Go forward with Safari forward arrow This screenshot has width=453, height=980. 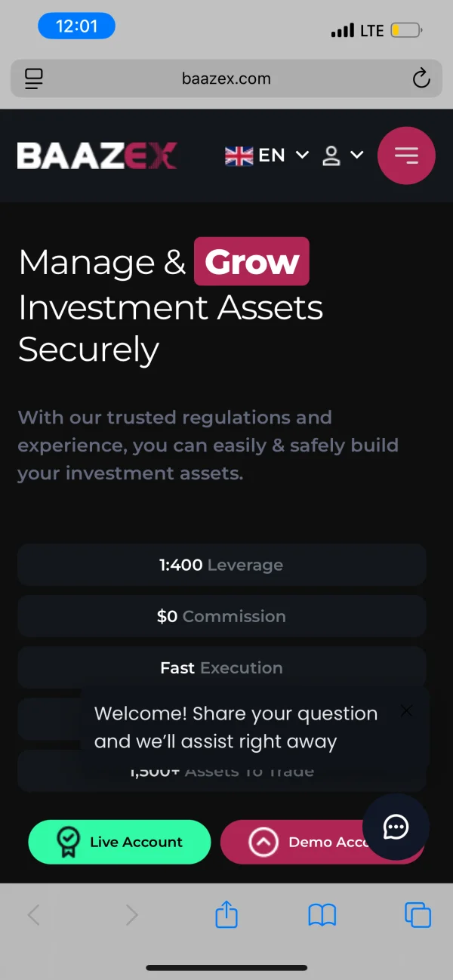tap(132, 915)
